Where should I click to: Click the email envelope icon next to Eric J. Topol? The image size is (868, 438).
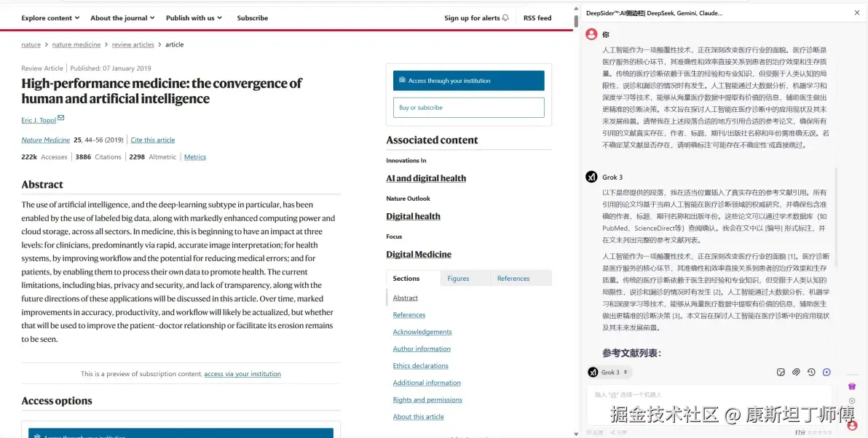point(61,118)
